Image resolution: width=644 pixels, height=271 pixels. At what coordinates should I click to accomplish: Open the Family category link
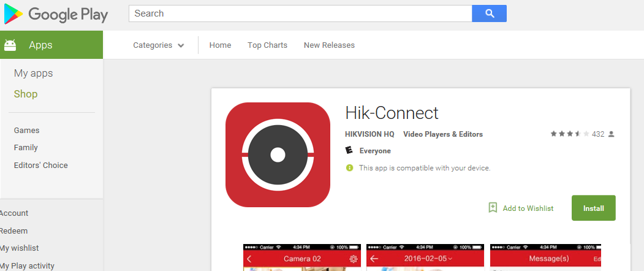(x=26, y=148)
